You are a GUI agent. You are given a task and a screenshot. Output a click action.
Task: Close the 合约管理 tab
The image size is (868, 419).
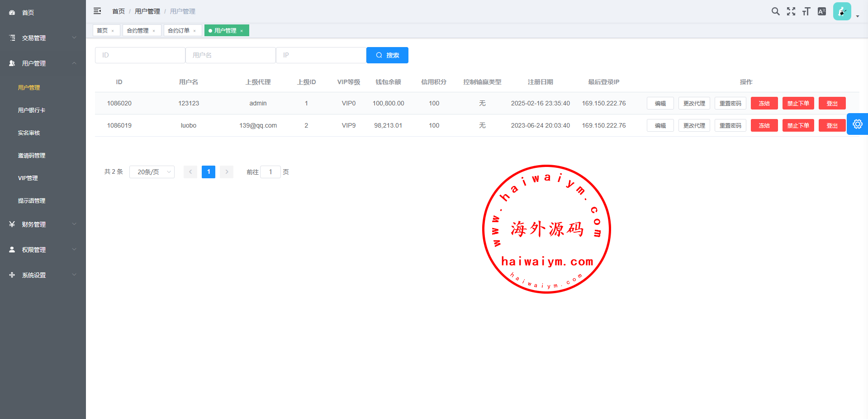click(x=154, y=31)
